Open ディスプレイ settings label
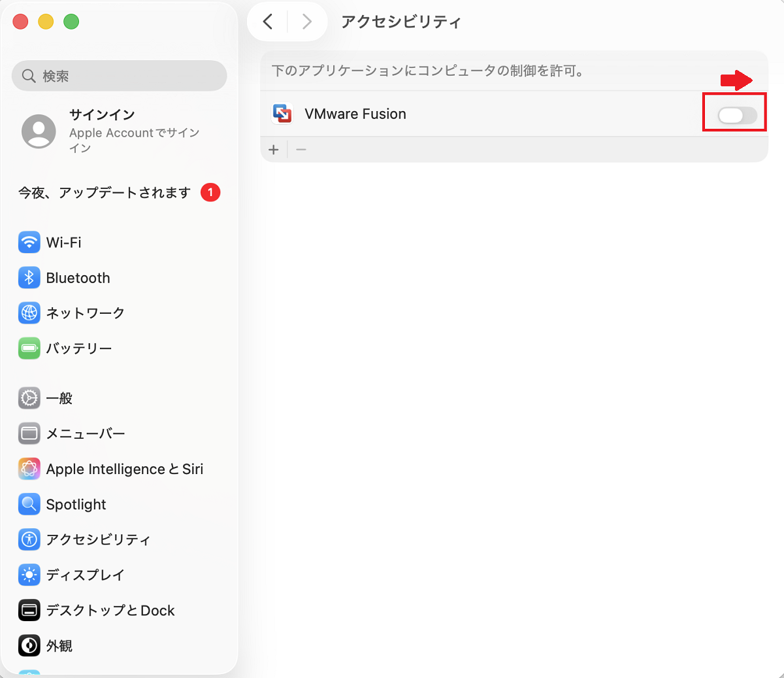The image size is (784, 678). pos(85,575)
